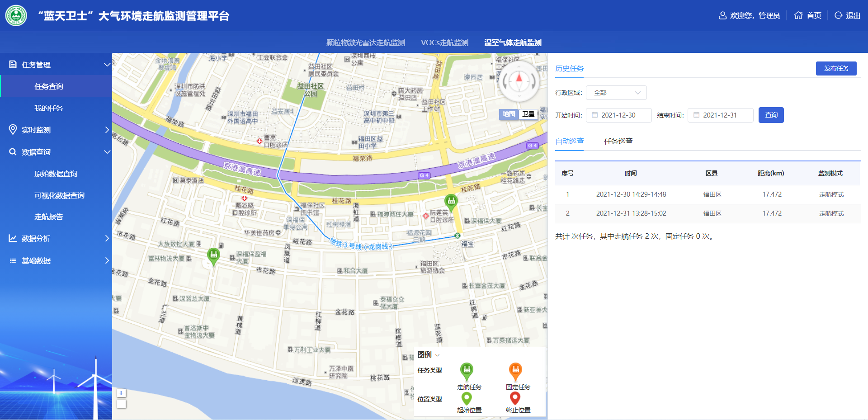This screenshot has height=420, width=868.
Task: Open the 行政区域 dropdown showing 全部
Action: [x=616, y=93]
